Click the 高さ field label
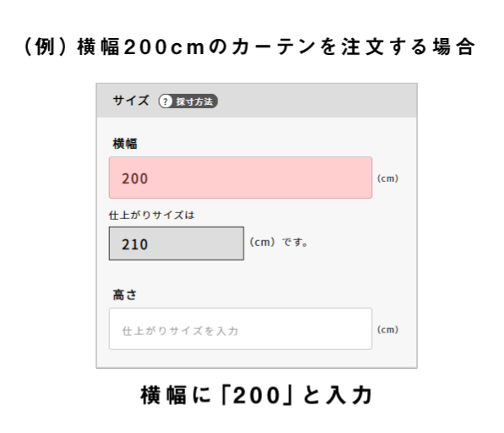This screenshot has width=504, height=433. click(124, 294)
